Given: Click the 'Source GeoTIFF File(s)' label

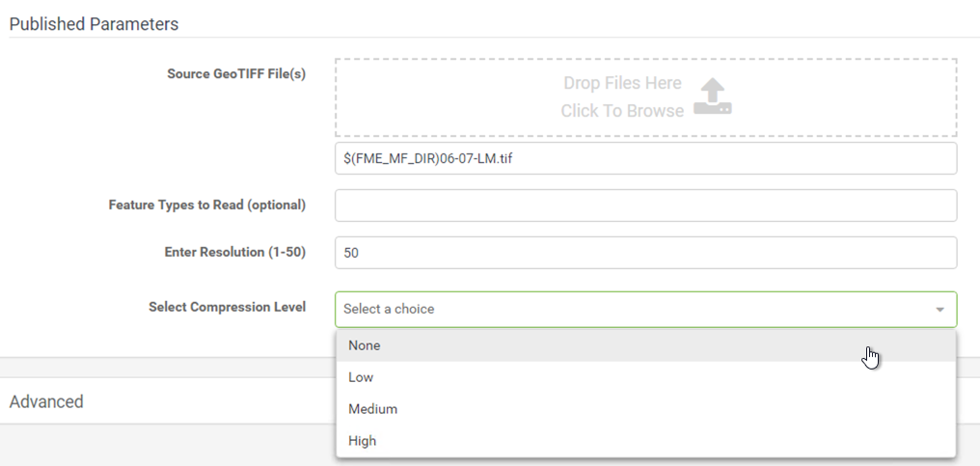Looking at the screenshot, I should point(236,74).
